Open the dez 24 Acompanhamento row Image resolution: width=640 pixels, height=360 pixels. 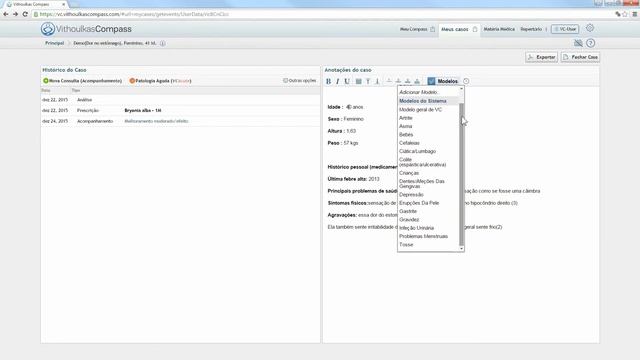[180, 121]
